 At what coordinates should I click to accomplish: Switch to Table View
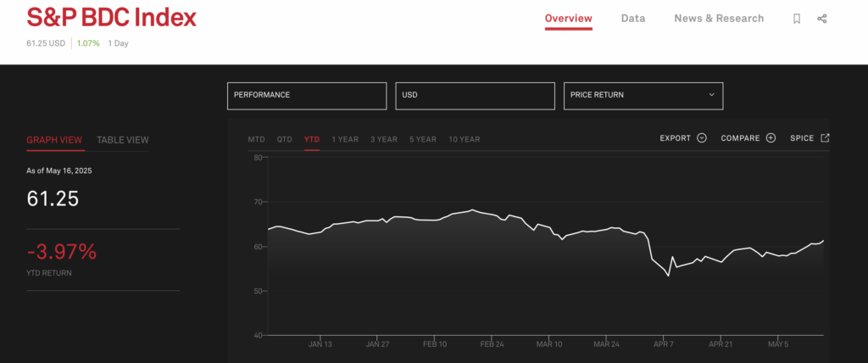(122, 140)
